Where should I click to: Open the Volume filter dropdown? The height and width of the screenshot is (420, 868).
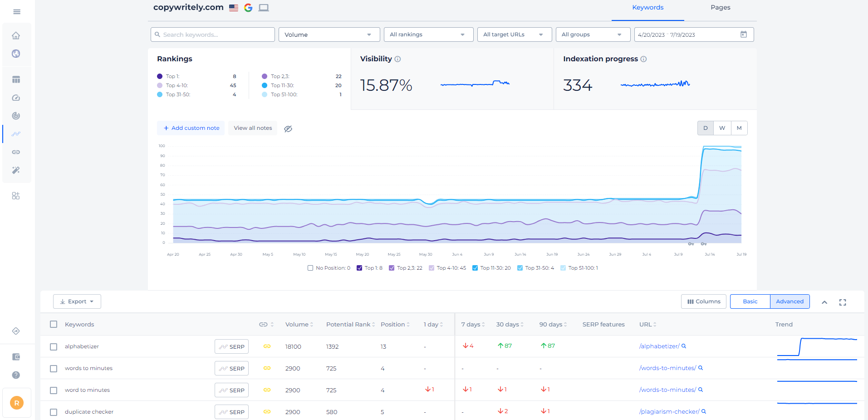(329, 35)
